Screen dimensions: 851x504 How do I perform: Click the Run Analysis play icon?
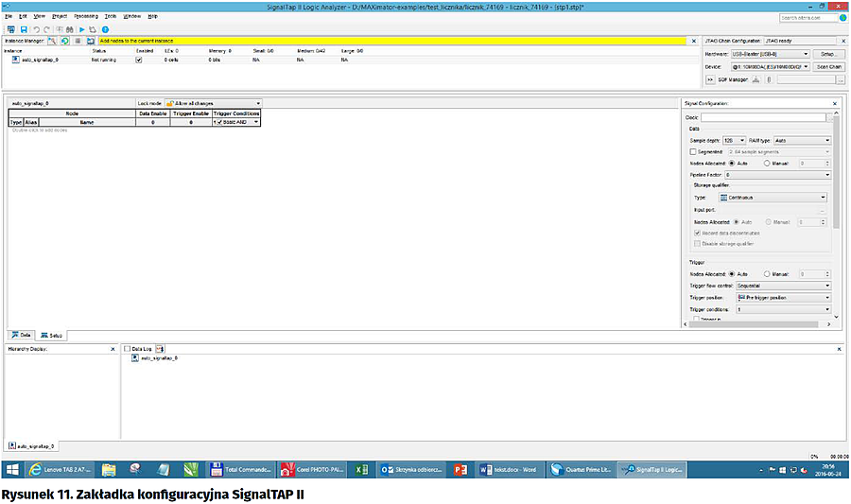[82, 29]
